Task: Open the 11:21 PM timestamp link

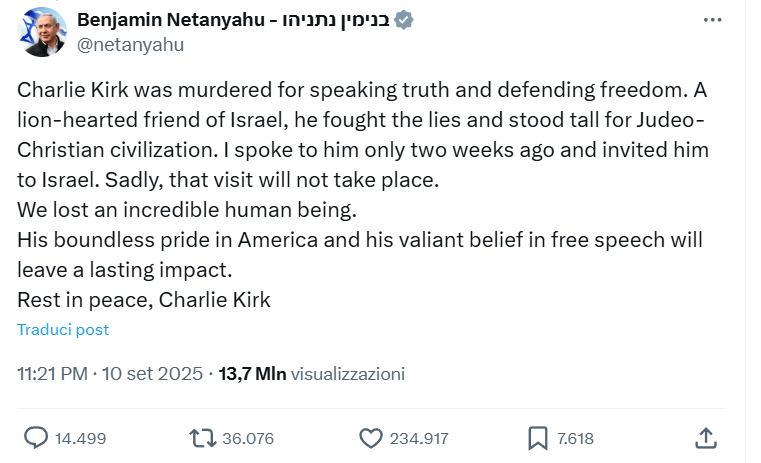Action: (52, 374)
